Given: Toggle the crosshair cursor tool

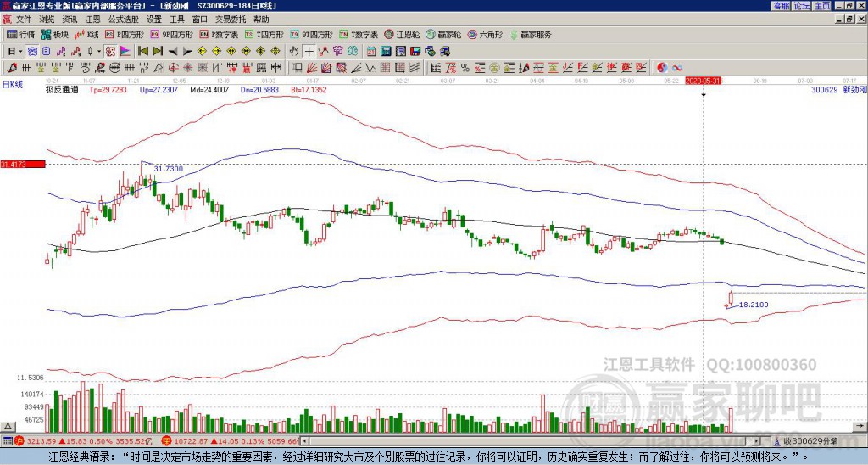Looking at the screenshot, I should [x=309, y=51].
